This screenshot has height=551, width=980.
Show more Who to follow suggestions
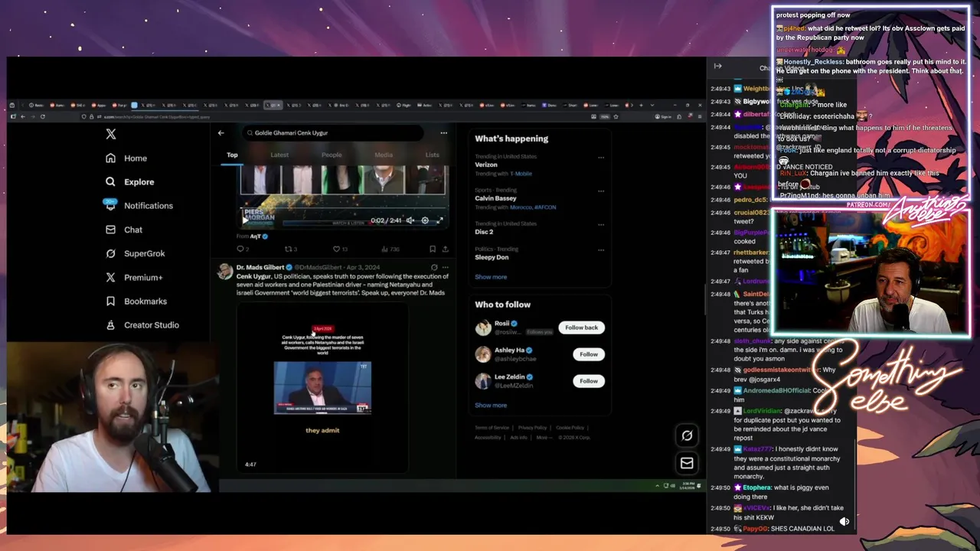pyautogui.click(x=491, y=406)
